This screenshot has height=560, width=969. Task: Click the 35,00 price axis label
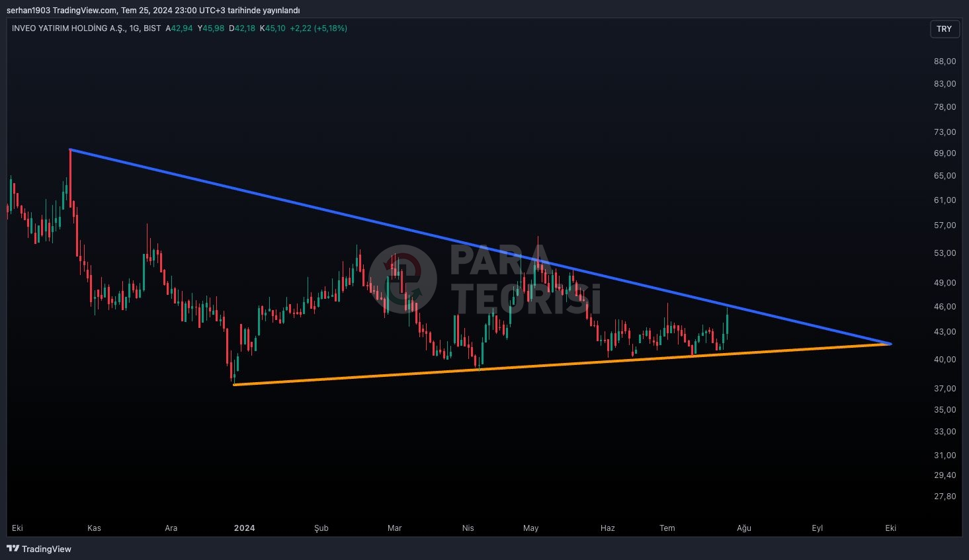coord(945,409)
